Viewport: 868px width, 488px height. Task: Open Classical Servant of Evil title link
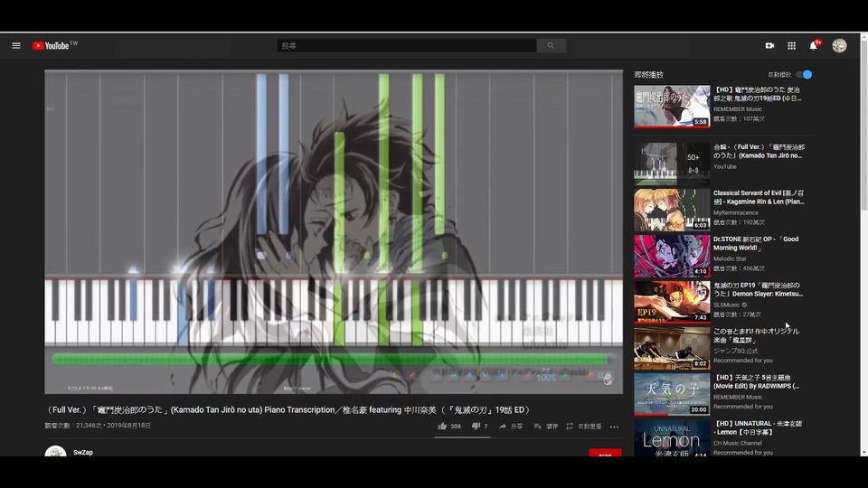pyautogui.click(x=759, y=198)
